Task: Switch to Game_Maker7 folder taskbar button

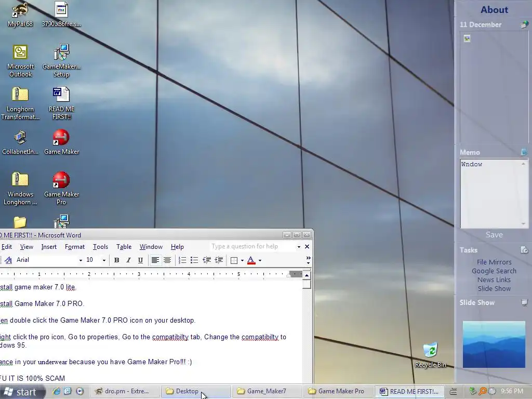Action: point(267,391)
